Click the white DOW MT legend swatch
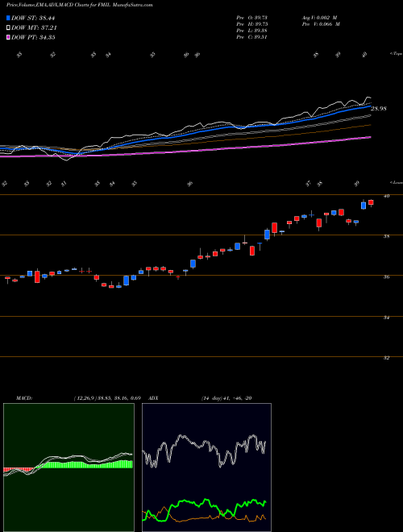 tap(8, 27)
